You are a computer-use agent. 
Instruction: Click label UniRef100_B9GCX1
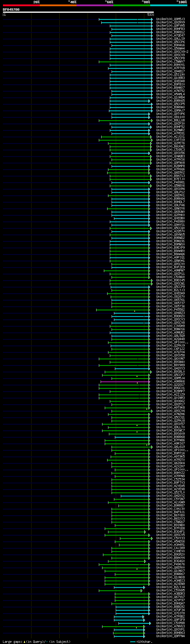tap(170, 388)
